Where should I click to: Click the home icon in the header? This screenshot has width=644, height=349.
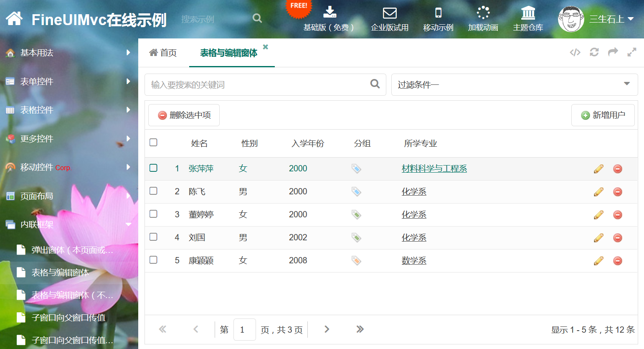click(x=14, y=19)
